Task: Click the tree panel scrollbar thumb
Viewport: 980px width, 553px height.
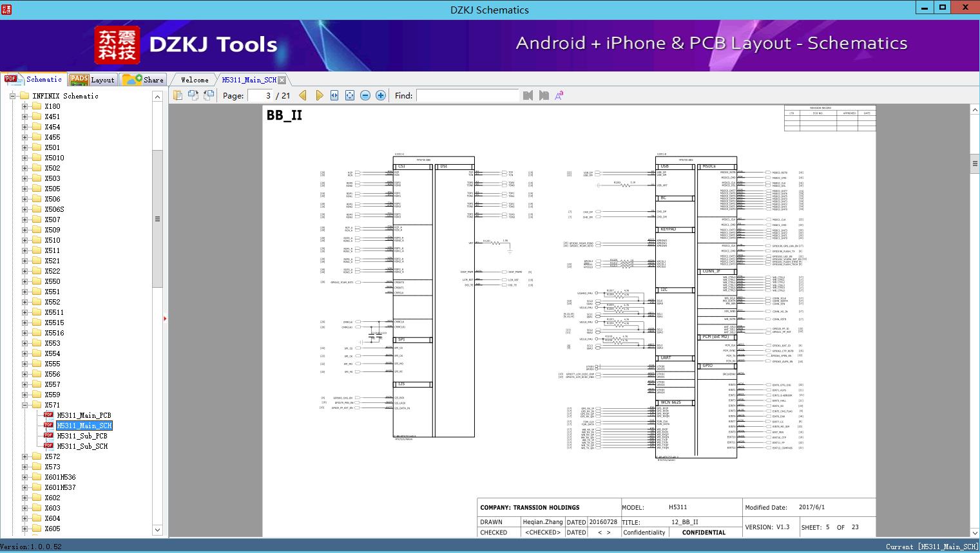Action: pyautogui.click(x=157, y=219)
